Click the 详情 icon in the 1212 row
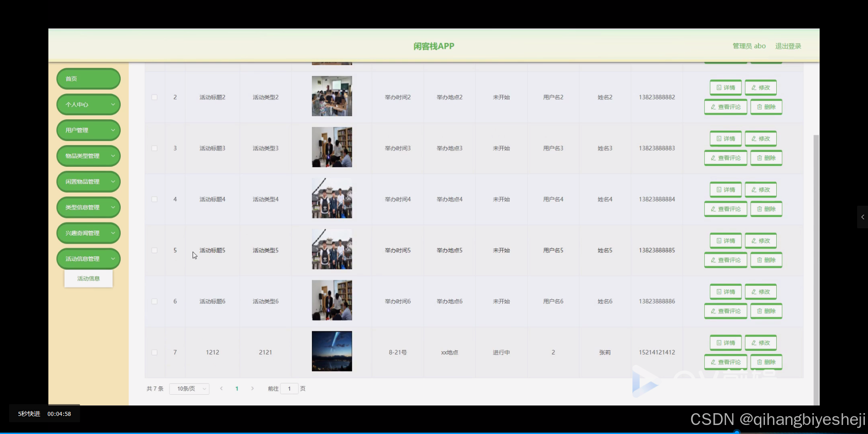868x434 pixels. click(x=719, y=343)
